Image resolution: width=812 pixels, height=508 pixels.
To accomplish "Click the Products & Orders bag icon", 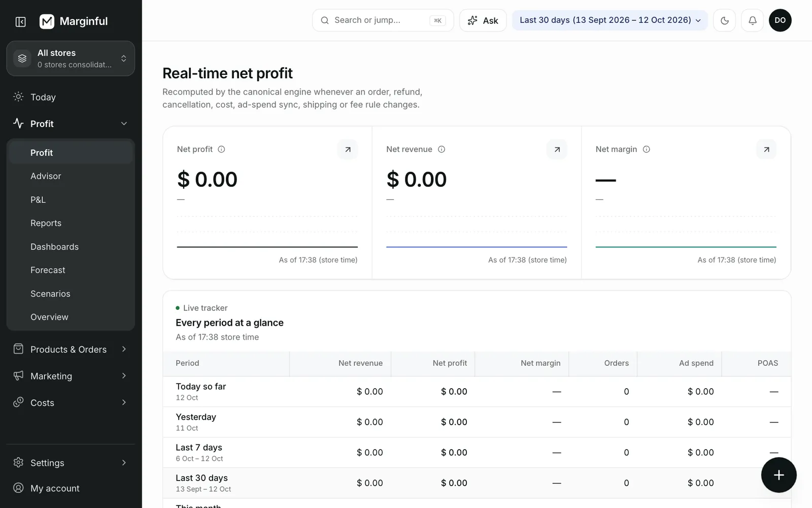I will (x=18, y=348).
